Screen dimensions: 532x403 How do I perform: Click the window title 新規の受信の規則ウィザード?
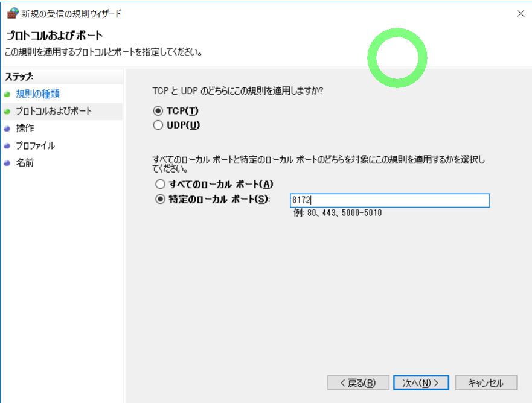click(x=71, y=13)
